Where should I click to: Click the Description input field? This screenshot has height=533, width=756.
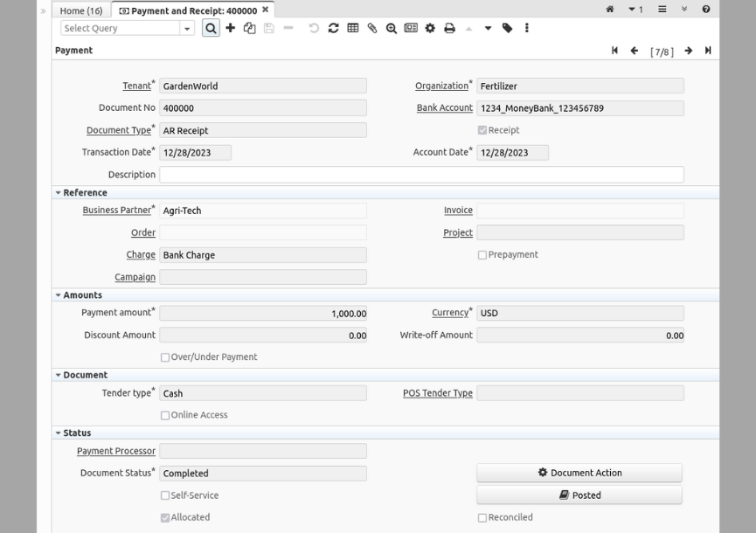click(421, 175)
